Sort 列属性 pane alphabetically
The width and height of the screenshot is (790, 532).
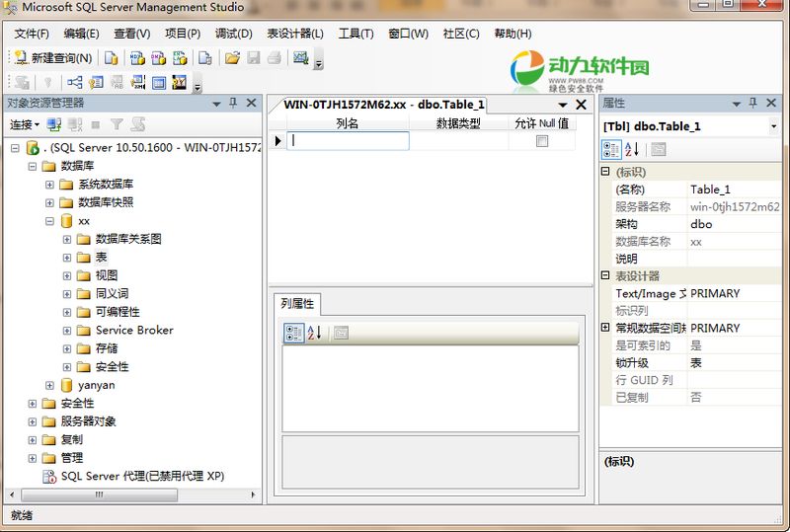point(314,333)
